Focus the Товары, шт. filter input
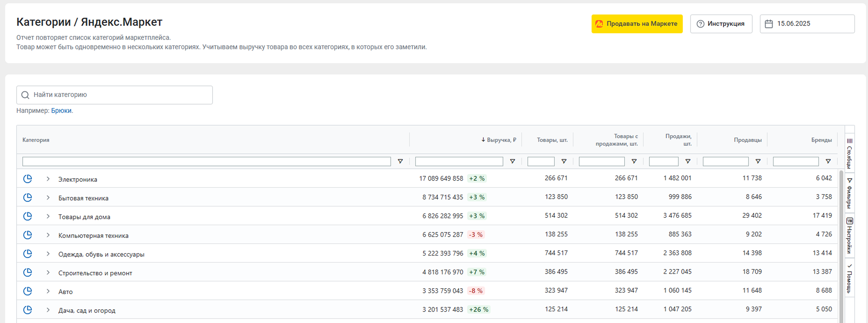868x323 pixels. tap(541, 161)
